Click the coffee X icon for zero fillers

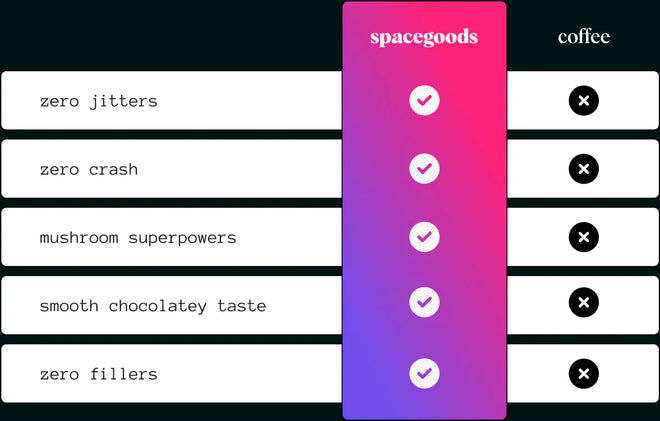pos(583,374)
